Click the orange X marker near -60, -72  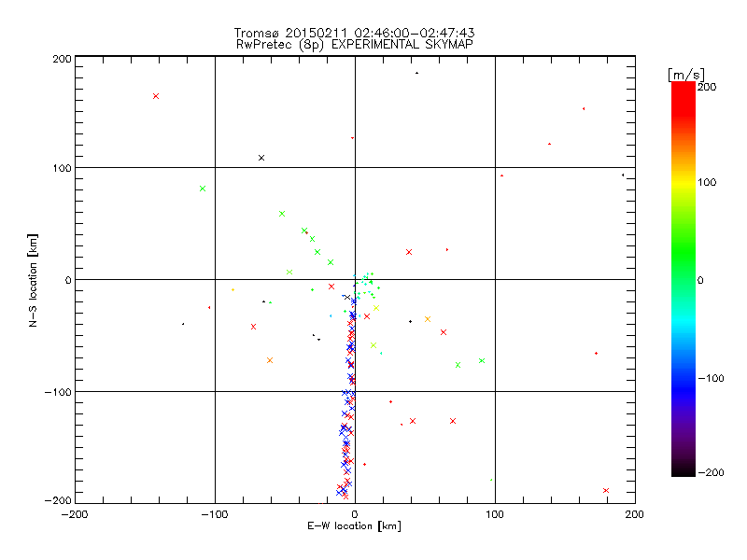(x=270, y=360)
